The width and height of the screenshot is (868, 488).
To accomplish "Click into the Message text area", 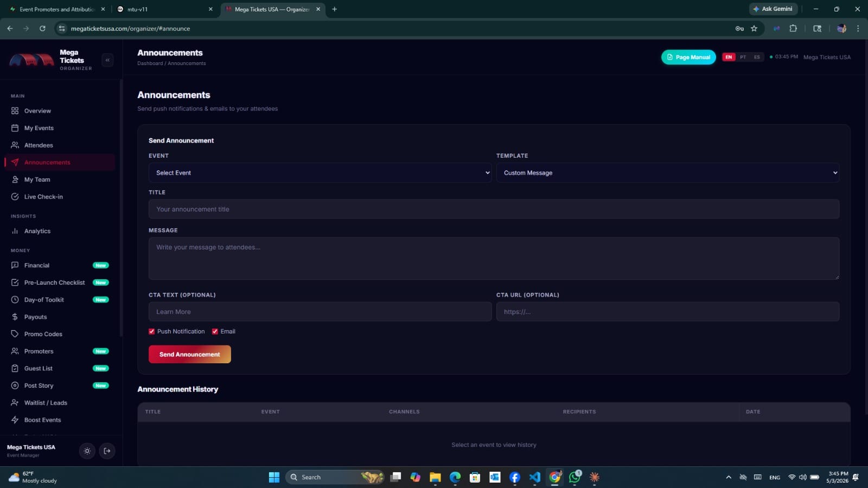I will click(494, 258).
